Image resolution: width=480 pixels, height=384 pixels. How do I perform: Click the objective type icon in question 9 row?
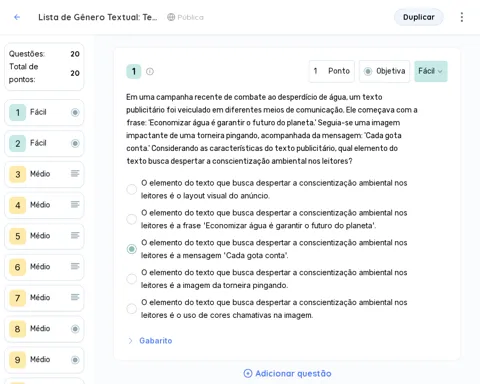tap(75, 360)
